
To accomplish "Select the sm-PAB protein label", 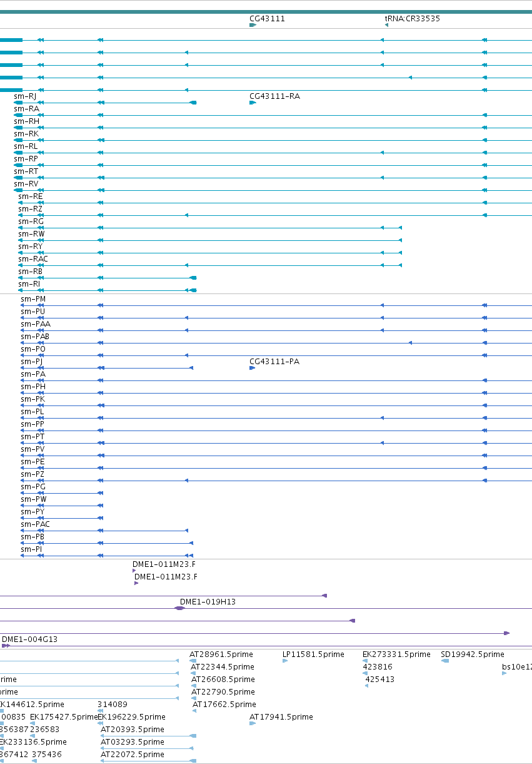I will tap(35, 337).
